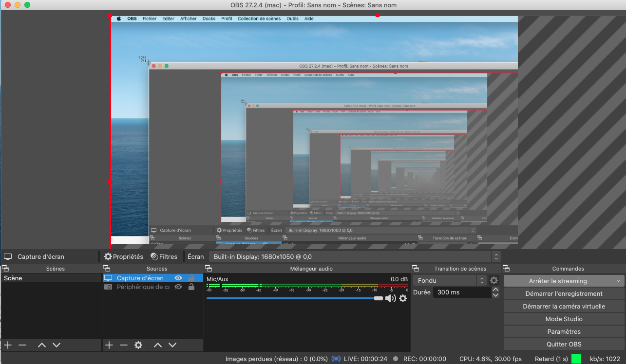The height and width of the screenshot is (364, 626).
Task: Click the Mic/Aux volume slider
Action: pyautogui.click(x=295, y=298)
